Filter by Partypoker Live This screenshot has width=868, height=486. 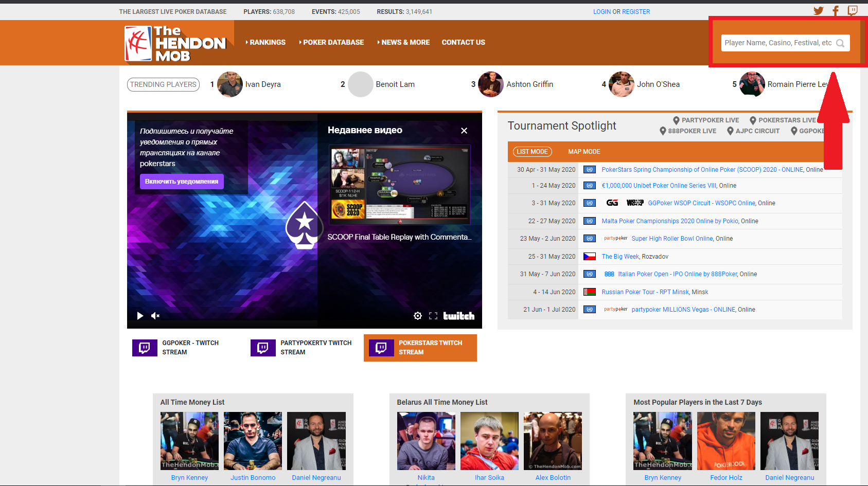[706, 120]
